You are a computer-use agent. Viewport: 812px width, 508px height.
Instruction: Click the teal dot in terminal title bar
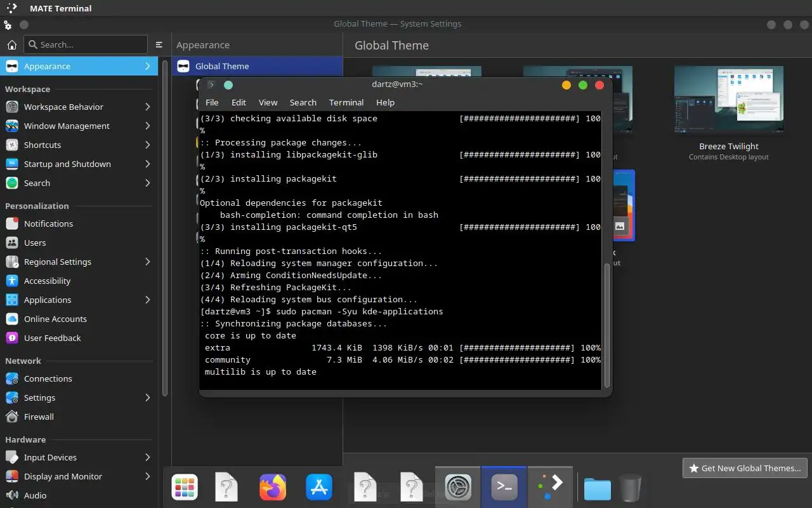[228, 85]
